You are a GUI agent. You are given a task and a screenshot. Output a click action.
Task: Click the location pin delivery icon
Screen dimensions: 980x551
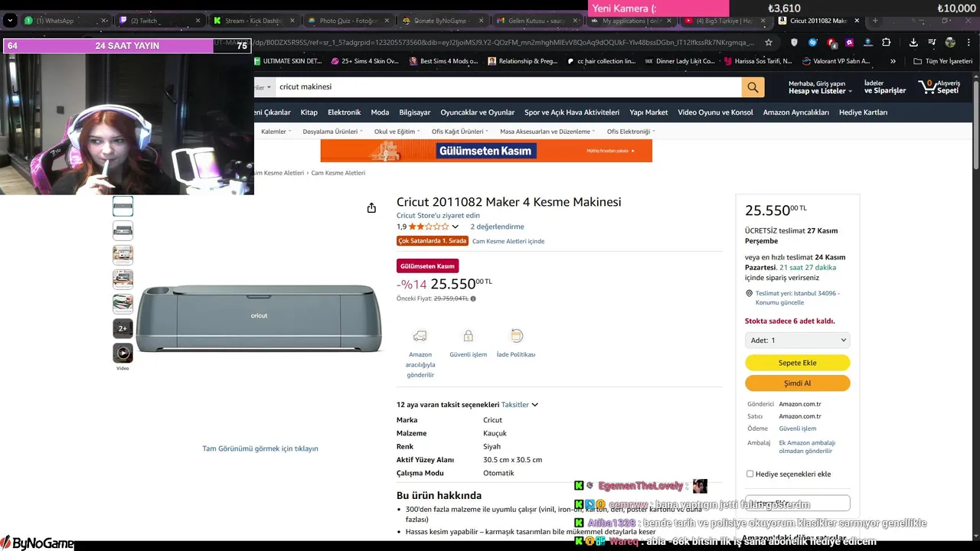coord(750,293)
